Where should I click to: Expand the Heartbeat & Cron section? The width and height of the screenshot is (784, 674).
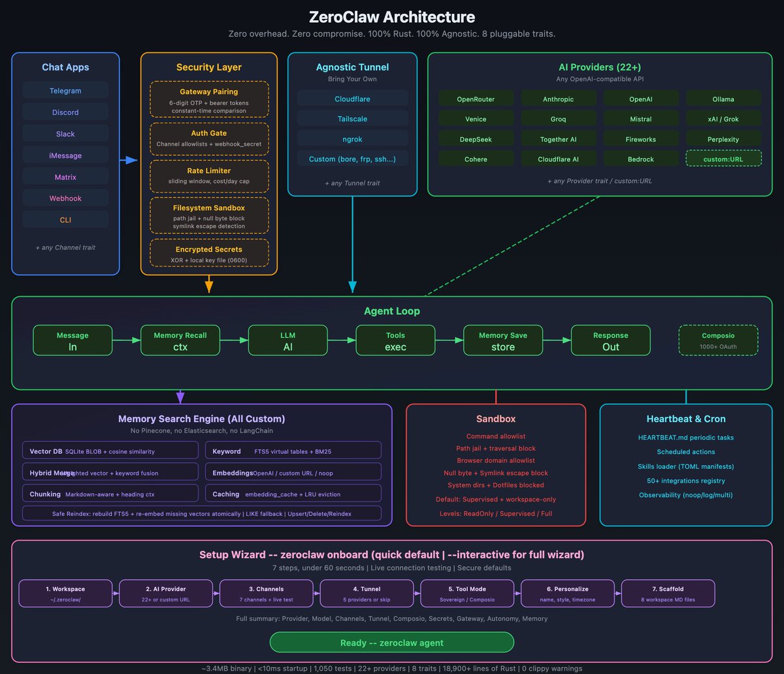685,419
